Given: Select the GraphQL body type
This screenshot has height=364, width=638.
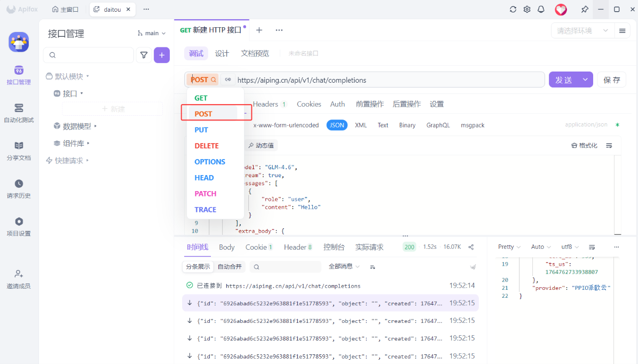Looking at the screenshot, I should pyautogui.click(x=438, y=125).
